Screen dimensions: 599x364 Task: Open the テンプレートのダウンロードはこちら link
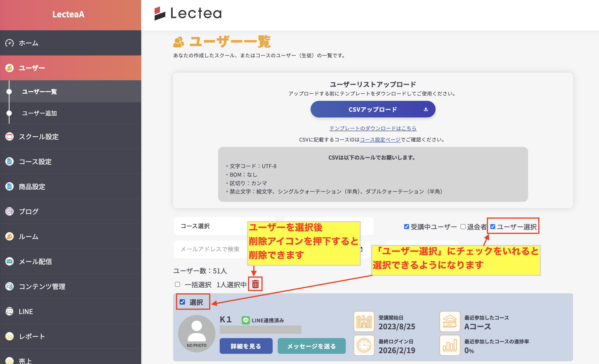pos(373,128)
